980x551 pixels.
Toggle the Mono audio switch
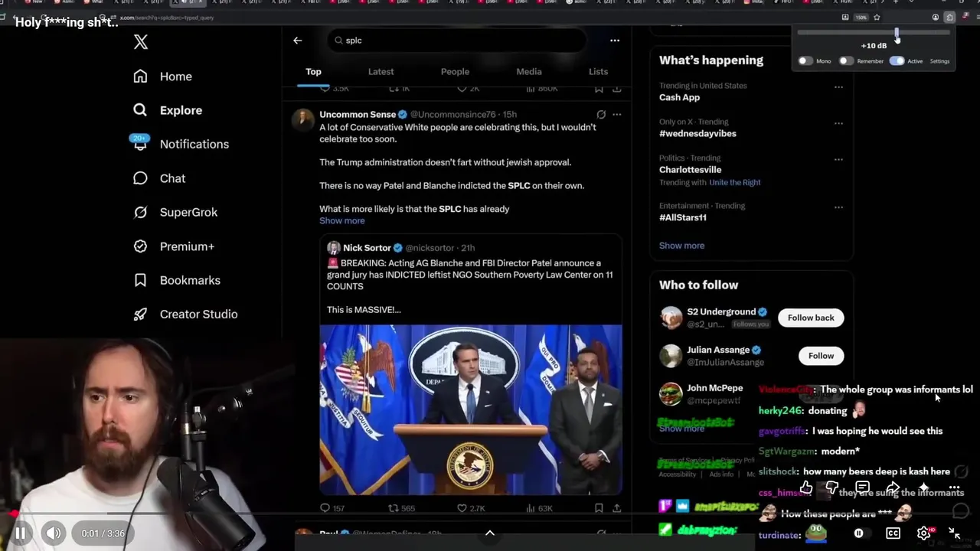click(x=805, y=61)
